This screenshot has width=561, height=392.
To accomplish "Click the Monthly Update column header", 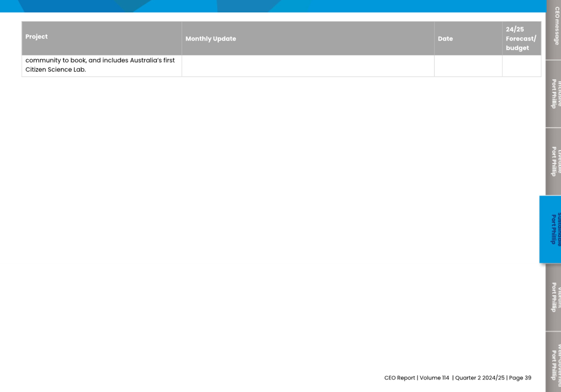I will pos(210,39).
